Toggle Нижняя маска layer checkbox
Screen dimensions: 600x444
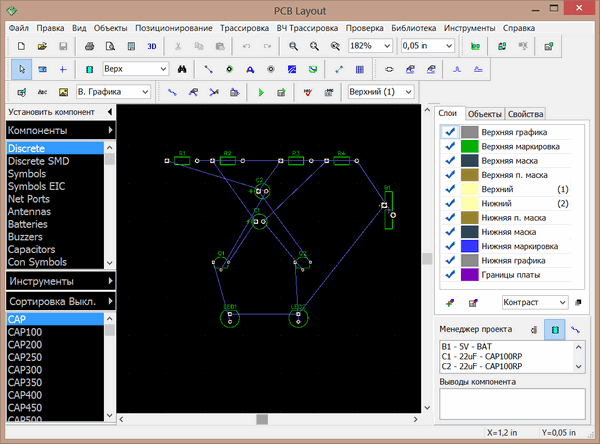450,232
